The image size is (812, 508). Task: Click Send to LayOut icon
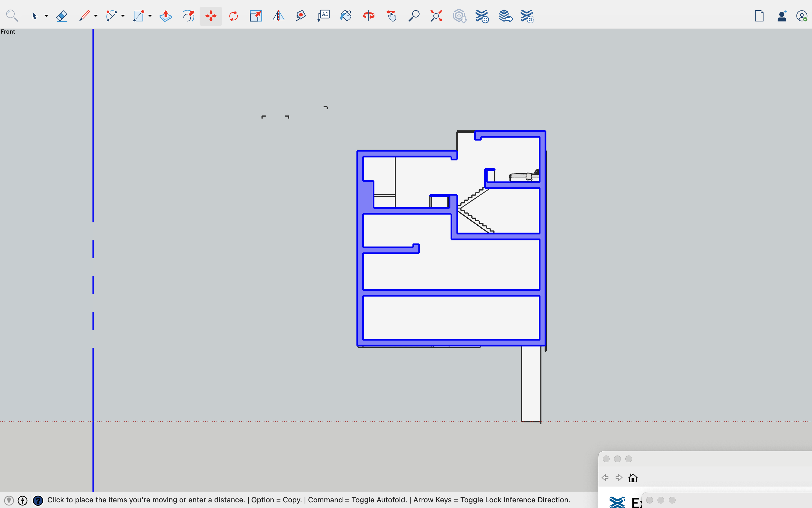[x=505, y=16]
